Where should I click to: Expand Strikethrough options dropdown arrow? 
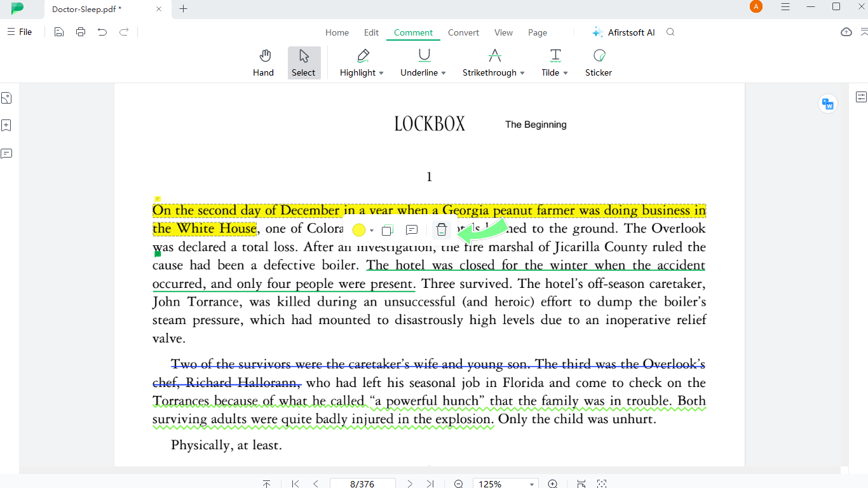[x=522, y=73]
